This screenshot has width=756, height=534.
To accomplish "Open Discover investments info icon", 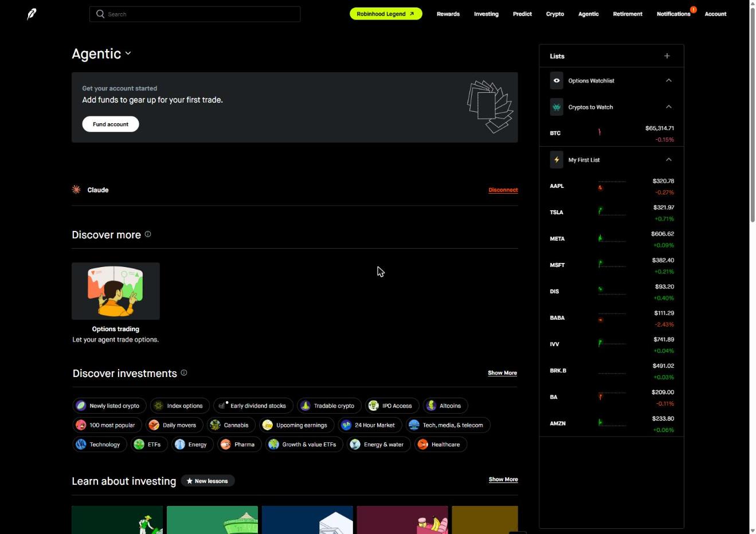I will (x=184, y=372).
